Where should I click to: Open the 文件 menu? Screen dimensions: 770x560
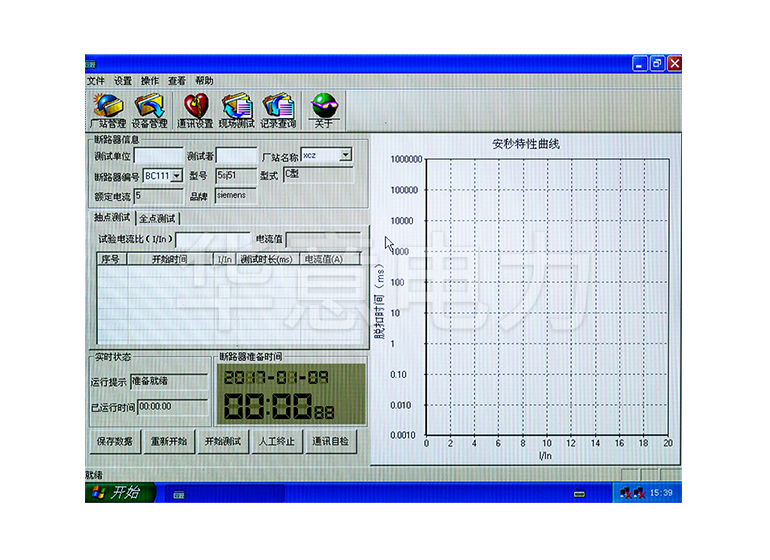point(95,80)
